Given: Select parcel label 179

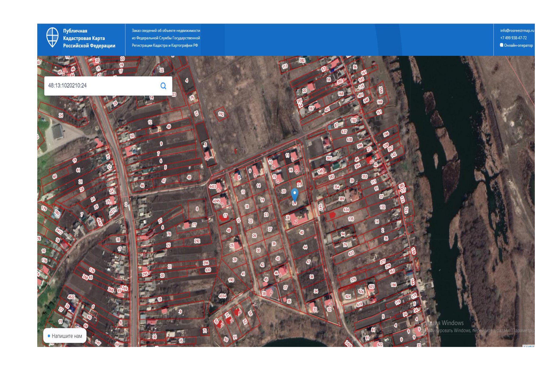Looking at the screenshot, I should pyautogui.click(x=44, y=208).
